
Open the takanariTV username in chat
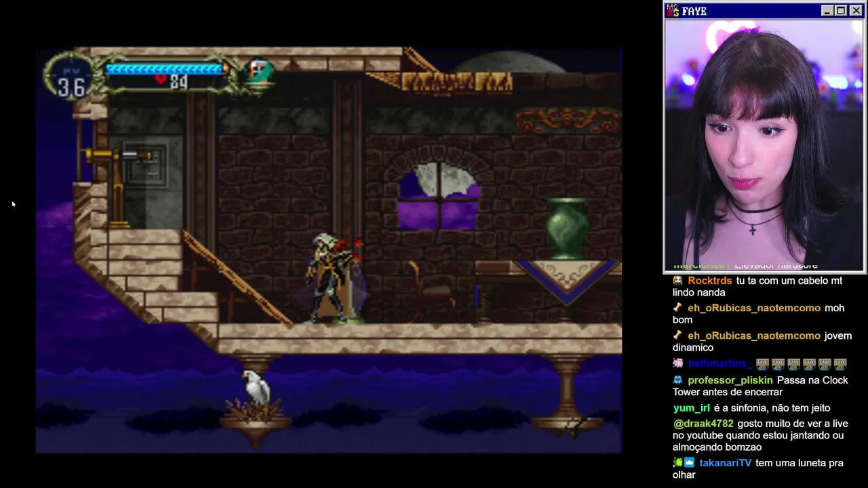tap(725, 463)
